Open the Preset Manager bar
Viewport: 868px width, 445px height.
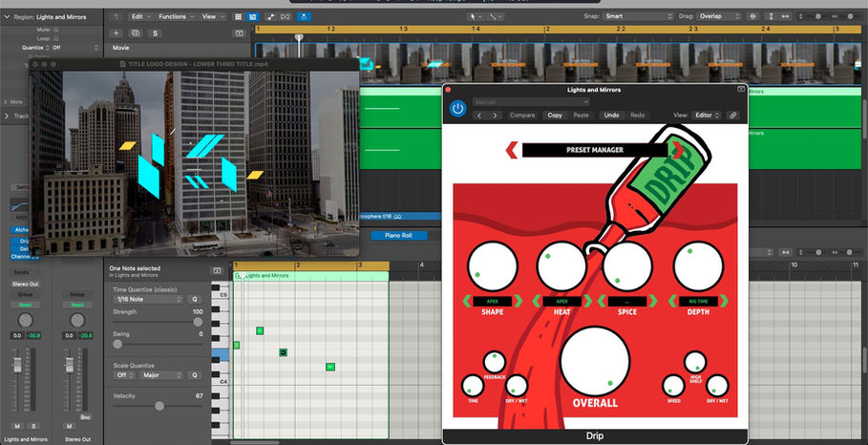coord(595,150)
